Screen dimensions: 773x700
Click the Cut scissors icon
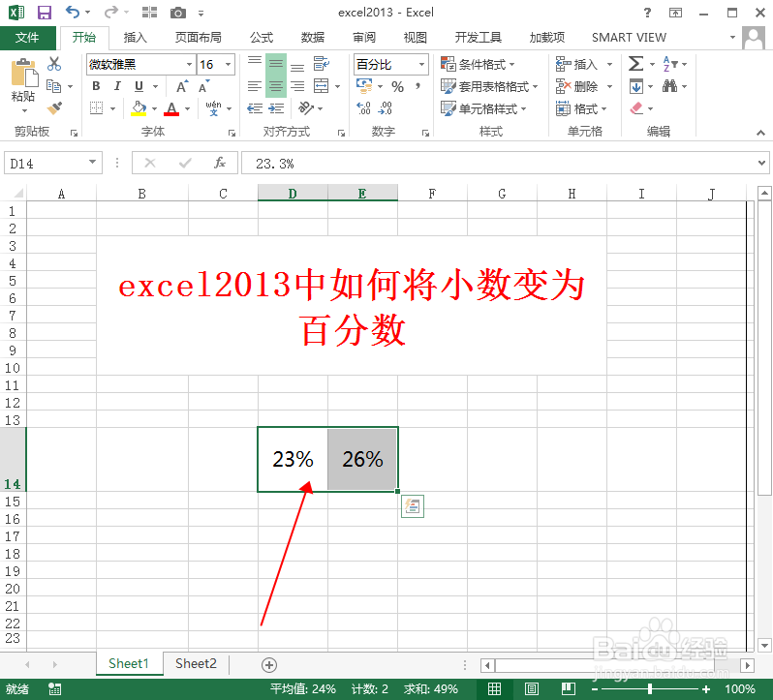tap(54, 64)
